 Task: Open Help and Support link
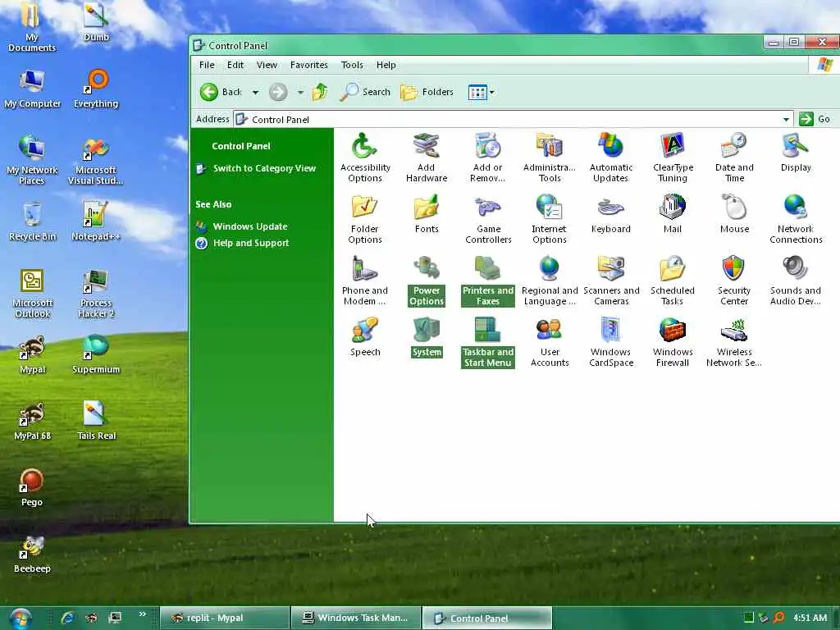point(251,243)
